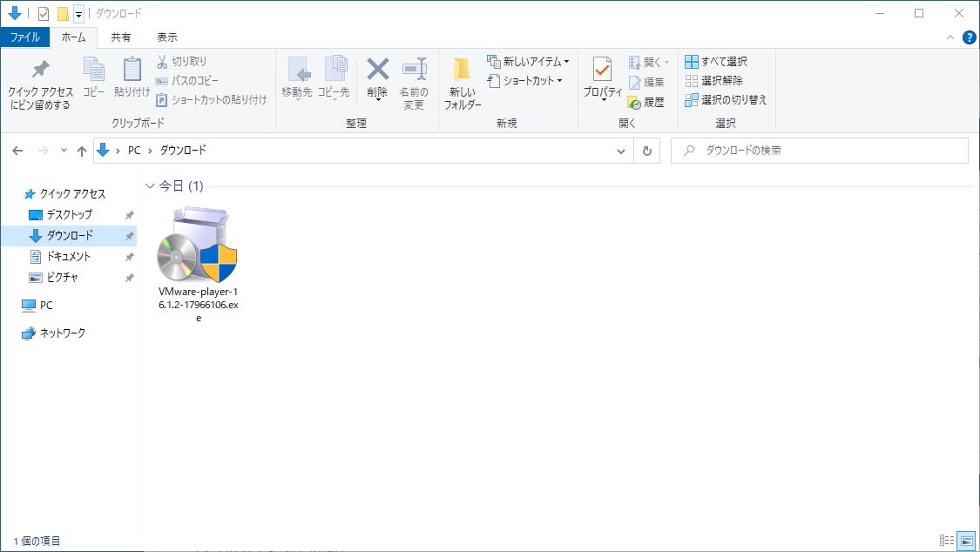Open the ファイル menu tab

point(24,37)
